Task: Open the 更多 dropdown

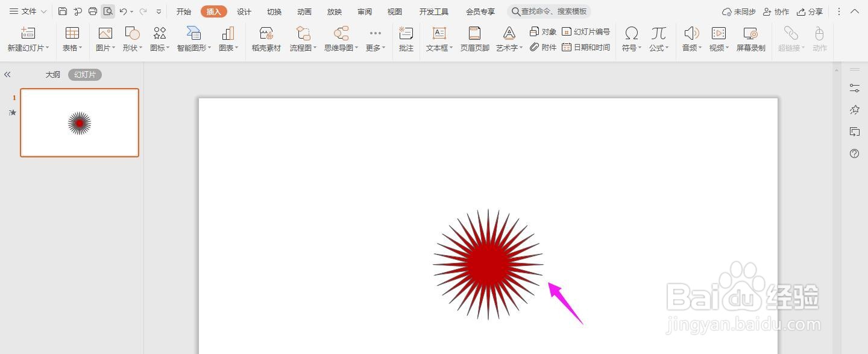Action: pyautogui.click(x=376, y=48)
